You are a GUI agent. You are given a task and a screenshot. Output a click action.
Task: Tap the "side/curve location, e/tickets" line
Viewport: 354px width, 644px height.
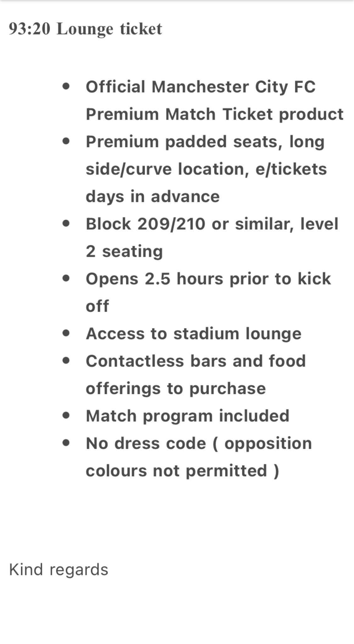206,169
